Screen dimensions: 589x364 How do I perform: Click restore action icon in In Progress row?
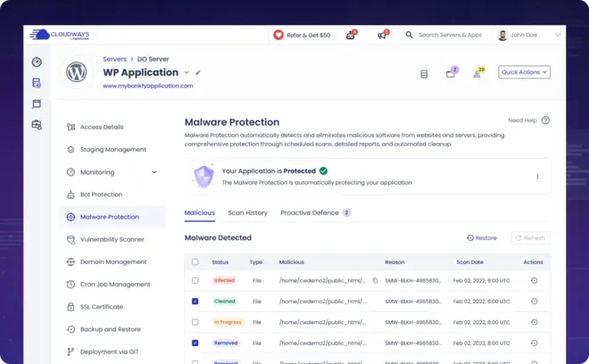[x=535, y=322]
